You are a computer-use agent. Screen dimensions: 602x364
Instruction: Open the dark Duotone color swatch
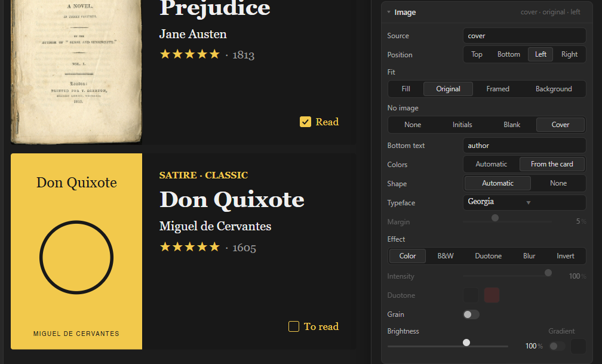[471, 295]
